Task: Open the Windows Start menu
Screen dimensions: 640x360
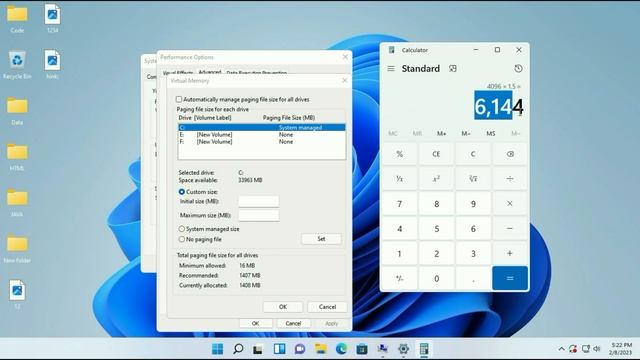Action: click(218, 349)
